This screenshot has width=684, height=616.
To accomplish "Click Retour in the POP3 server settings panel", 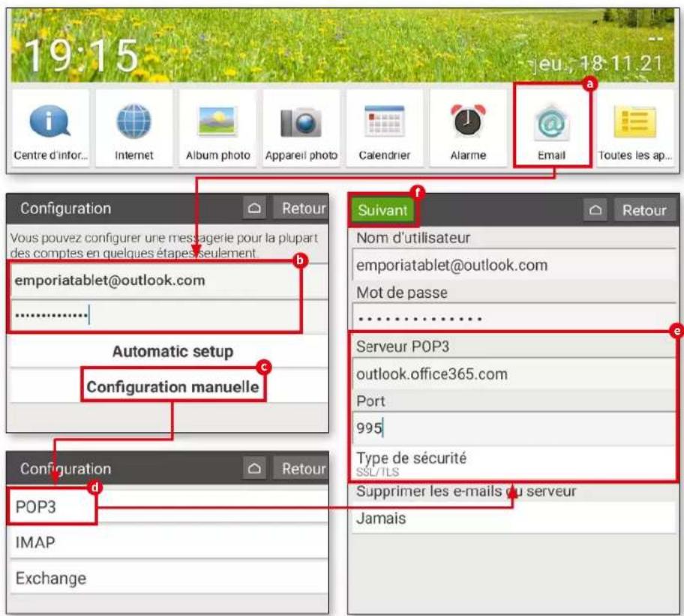I will pos(644,210).
